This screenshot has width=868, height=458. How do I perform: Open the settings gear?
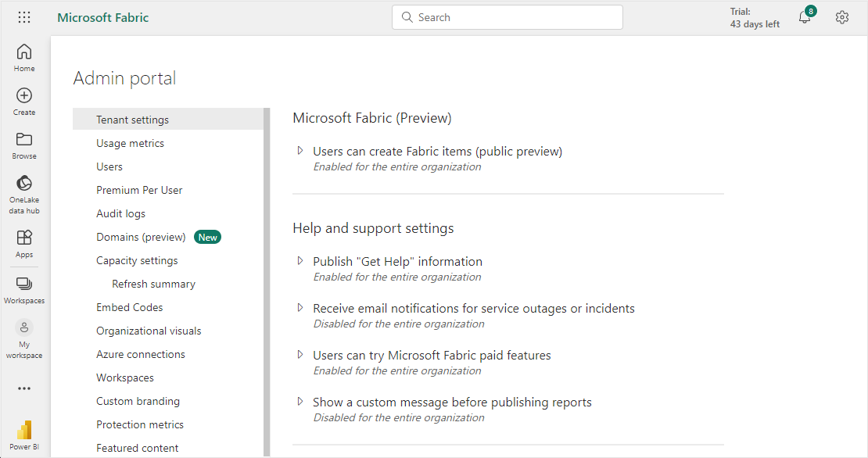point(842,17)
